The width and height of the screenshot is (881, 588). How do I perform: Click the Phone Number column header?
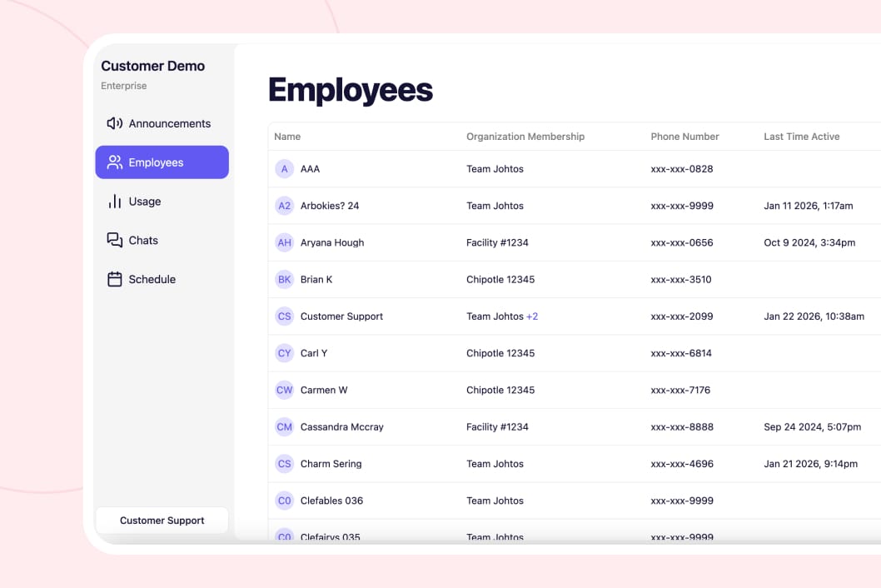[685, 137]
